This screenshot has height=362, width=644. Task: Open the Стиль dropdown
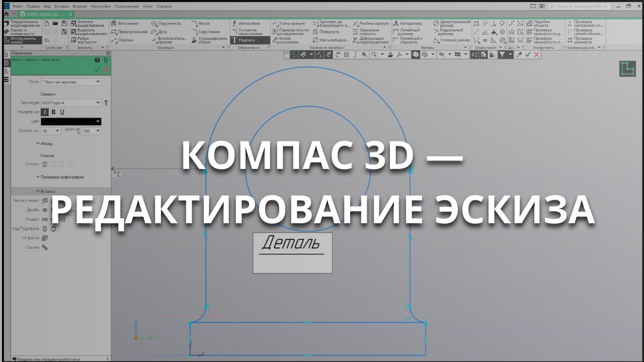tap(71, 81)
